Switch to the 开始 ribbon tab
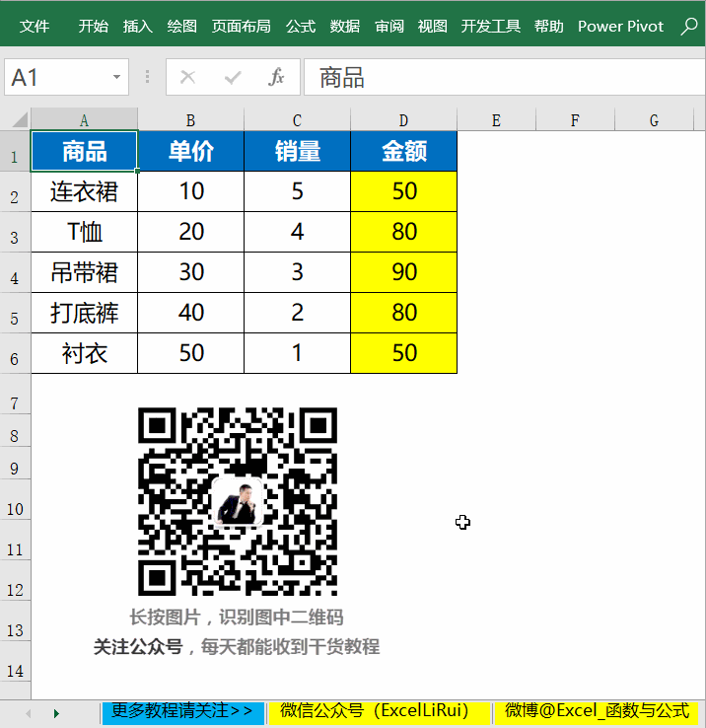Screen dimensions: 706x728 pyautogui.click(x=93, y=26)
